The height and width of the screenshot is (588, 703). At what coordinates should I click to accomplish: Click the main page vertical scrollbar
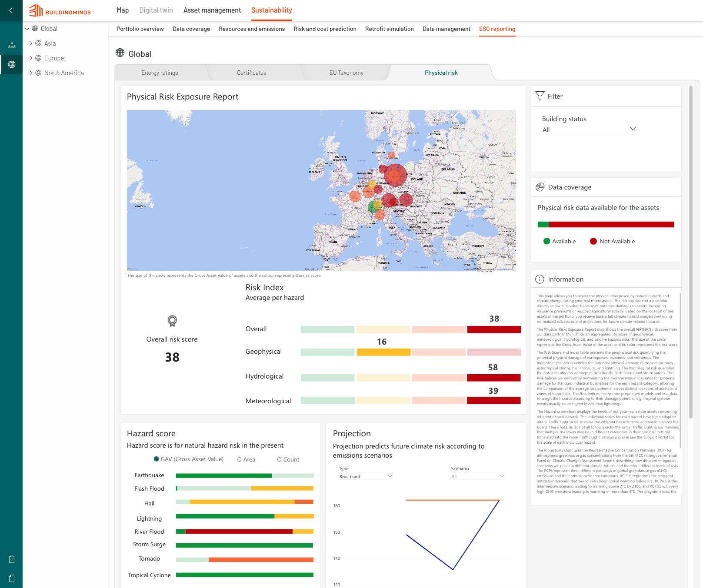point(691,252)
